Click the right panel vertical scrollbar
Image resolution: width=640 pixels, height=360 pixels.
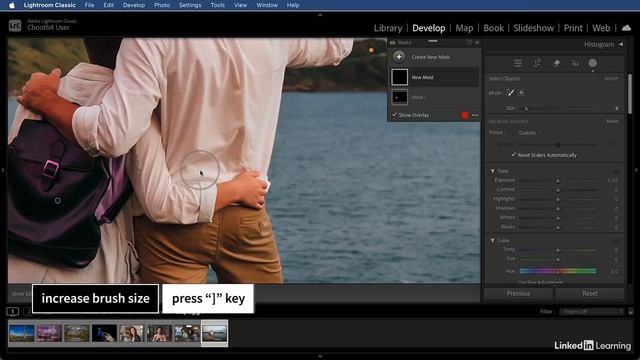tap(630, 94)
